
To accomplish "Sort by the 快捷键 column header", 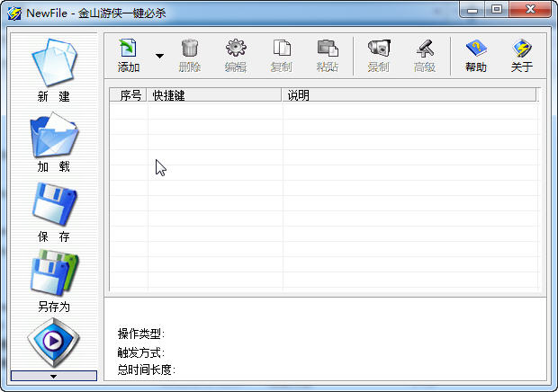I will pos(214,95).
